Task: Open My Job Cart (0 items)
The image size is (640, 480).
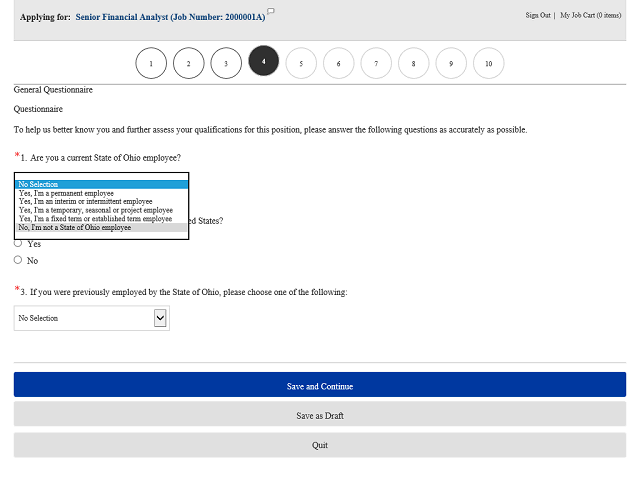Action: click(x=591, y=15)
